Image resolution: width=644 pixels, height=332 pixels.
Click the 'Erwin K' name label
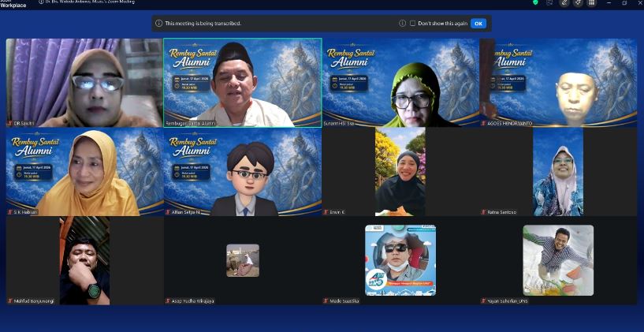(x=337, y=212)
